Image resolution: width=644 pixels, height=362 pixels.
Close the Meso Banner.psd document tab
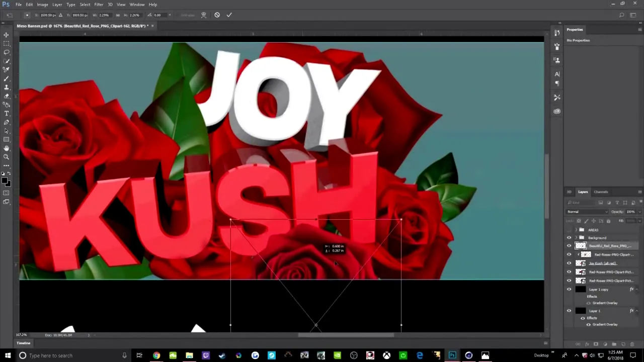click(152, 26)
